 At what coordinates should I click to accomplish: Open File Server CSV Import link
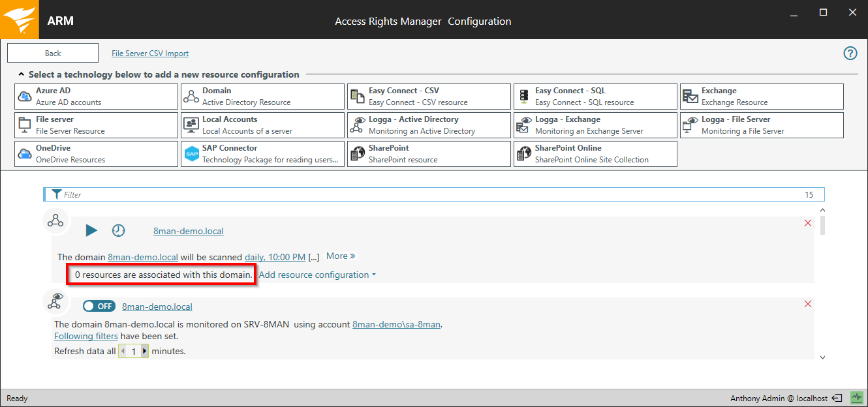click(150, 53)
